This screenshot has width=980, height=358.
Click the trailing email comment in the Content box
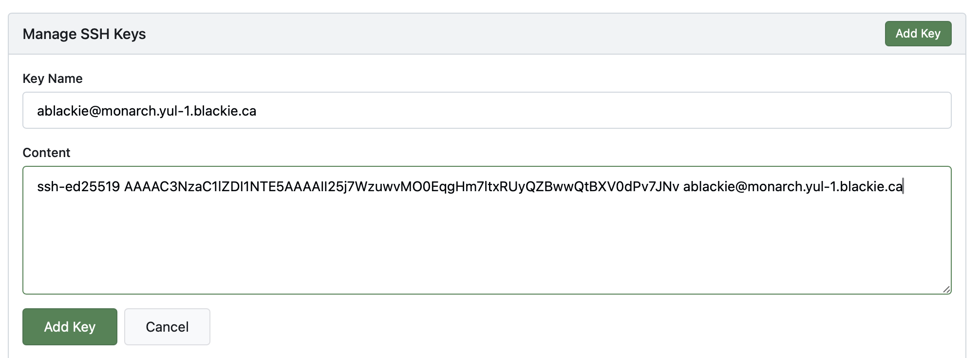(x=792, y=187)
